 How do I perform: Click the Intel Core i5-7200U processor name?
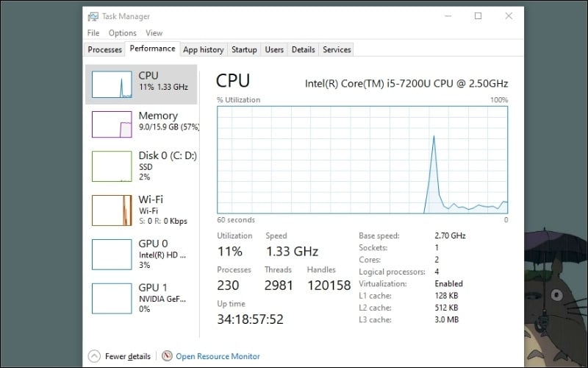pos(406,83)
